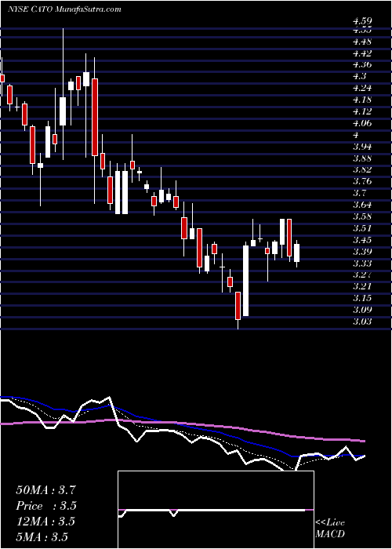Click the 50MA : 3.7 readout
This screenshot has width=392, height=549.
click(45, 490)
